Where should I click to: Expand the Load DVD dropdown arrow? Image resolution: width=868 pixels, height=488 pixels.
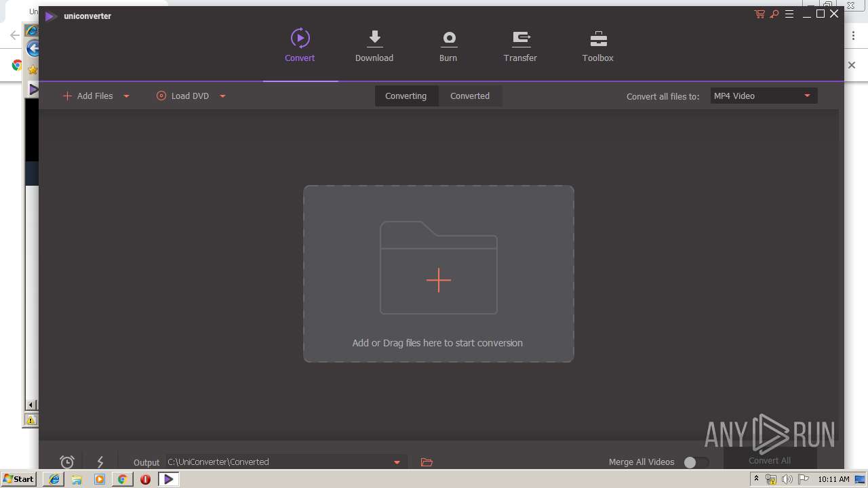pyautogui.click(x=222, y=96)
